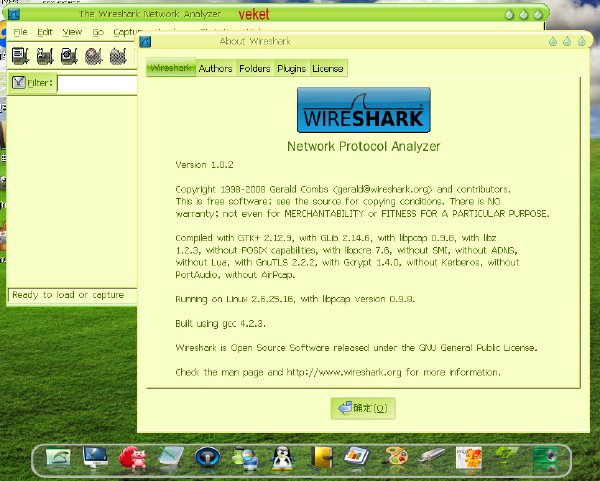Open the Capture menu in Wireshark
This screenshot has height=481, width=600.
click(x=128, y=32)
